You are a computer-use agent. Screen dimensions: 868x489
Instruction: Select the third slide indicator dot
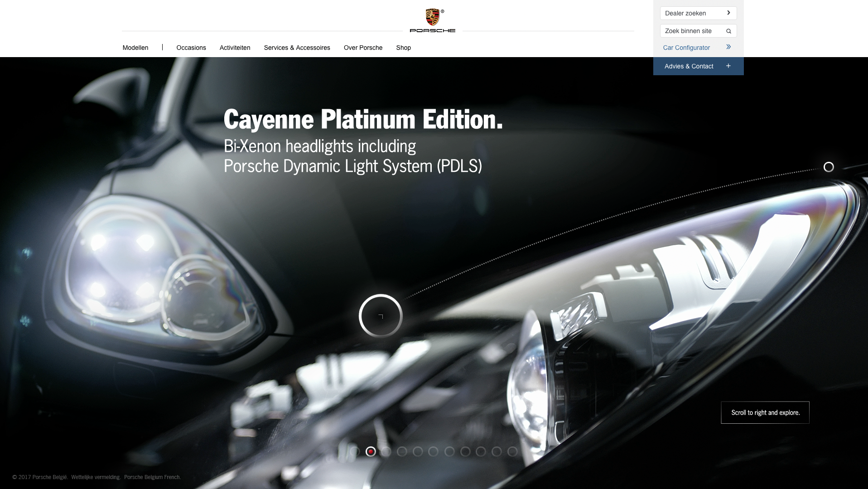(x=386, y=451)
